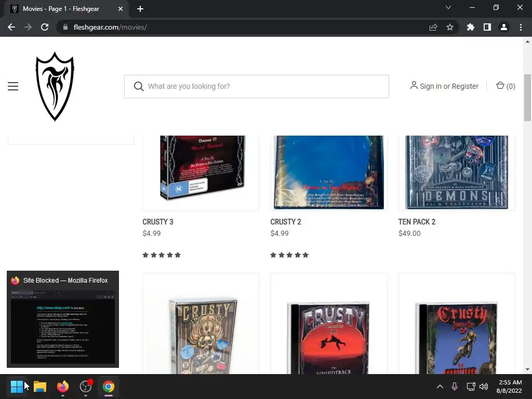Follow the TEN PACK 2 title link
Viewport: 532px width, 399px height.
coord(417,222)
